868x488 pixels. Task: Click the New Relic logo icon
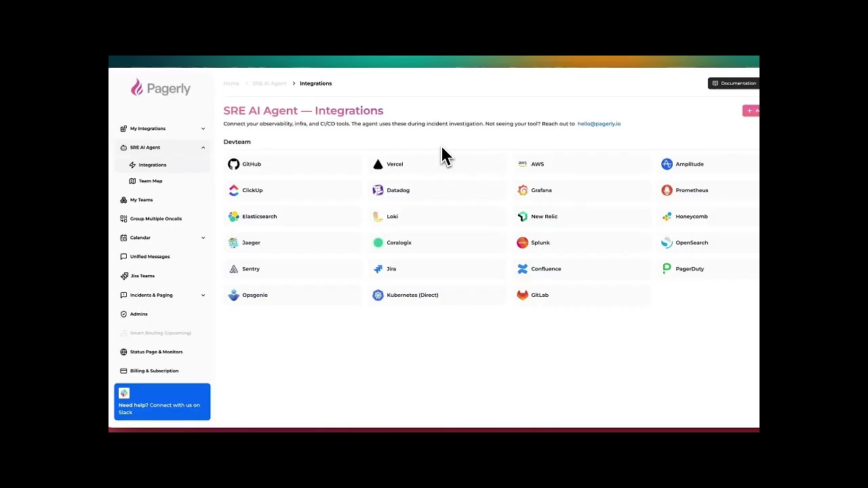[522, 216]
